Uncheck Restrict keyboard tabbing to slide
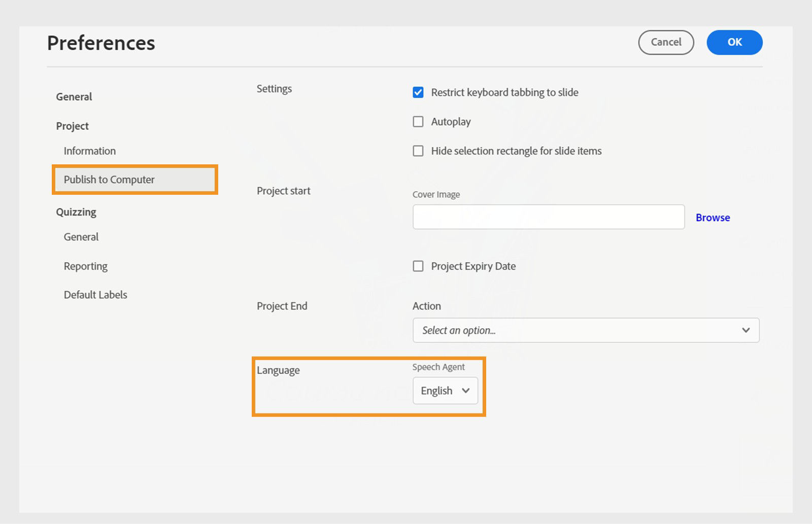This screenshot has height=524, width=812. [x=418, y=92]
